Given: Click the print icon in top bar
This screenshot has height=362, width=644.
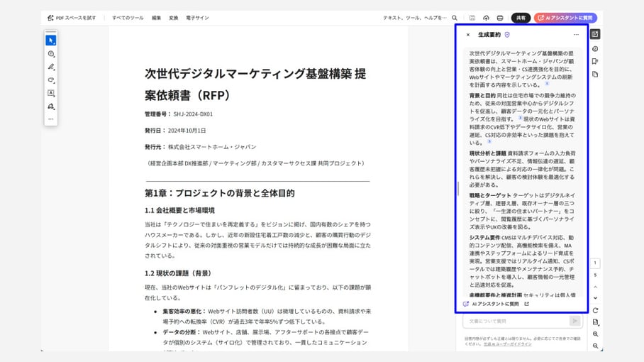Looking at the screenshot, I should (500, 18).
